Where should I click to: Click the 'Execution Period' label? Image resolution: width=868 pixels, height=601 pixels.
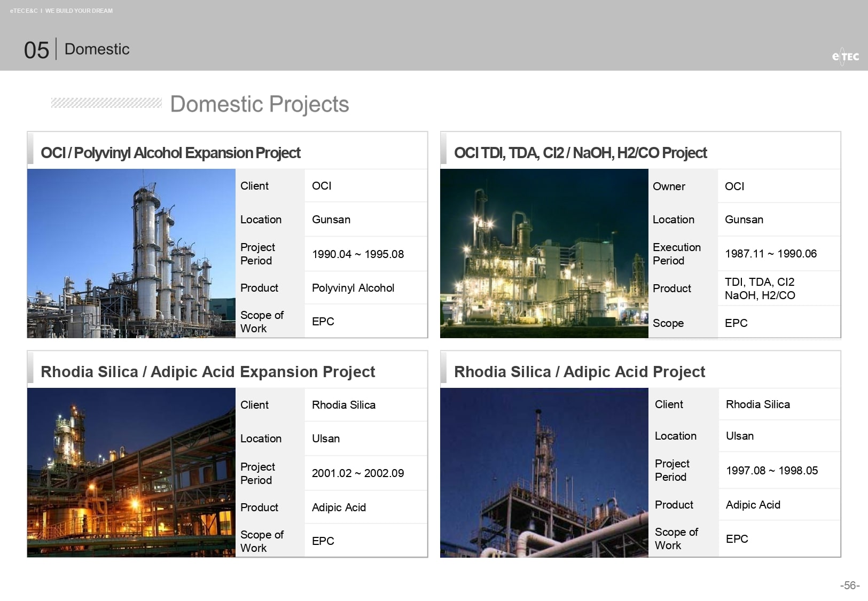[x=677, y=254]
